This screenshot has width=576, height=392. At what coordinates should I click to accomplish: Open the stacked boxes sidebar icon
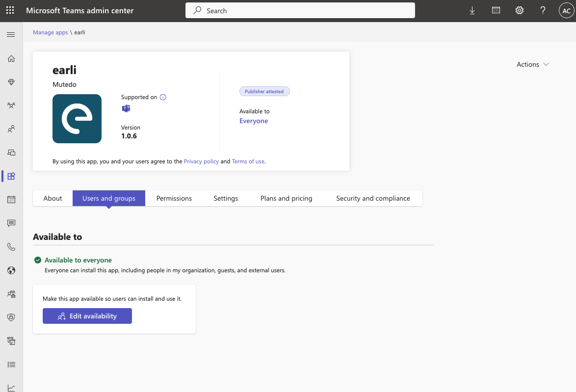coord(11,341)
